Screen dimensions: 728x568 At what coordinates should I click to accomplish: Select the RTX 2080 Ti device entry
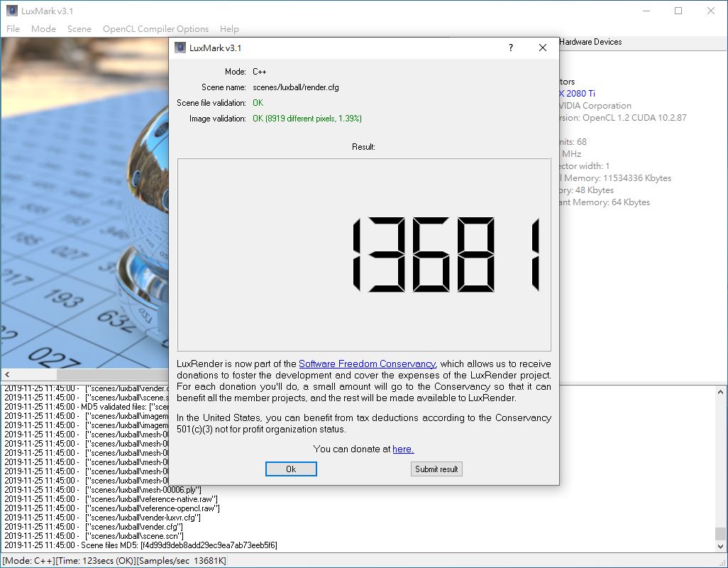(577, 93)
